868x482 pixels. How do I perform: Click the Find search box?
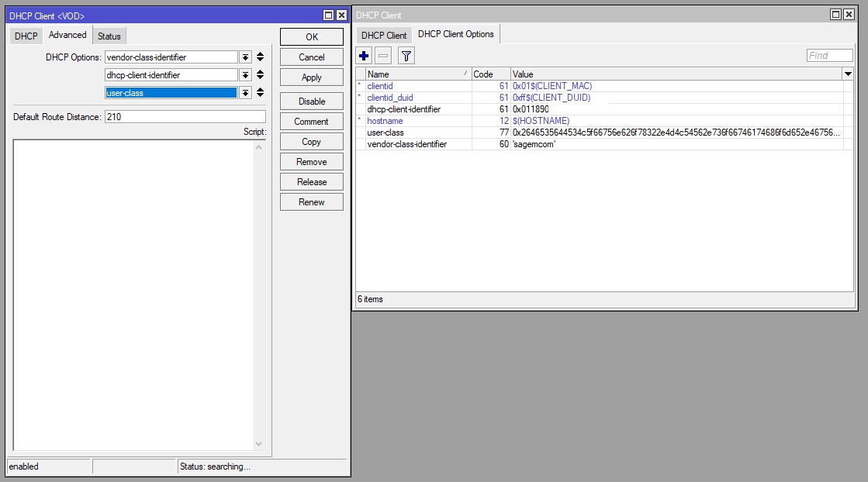coord(829,55)
